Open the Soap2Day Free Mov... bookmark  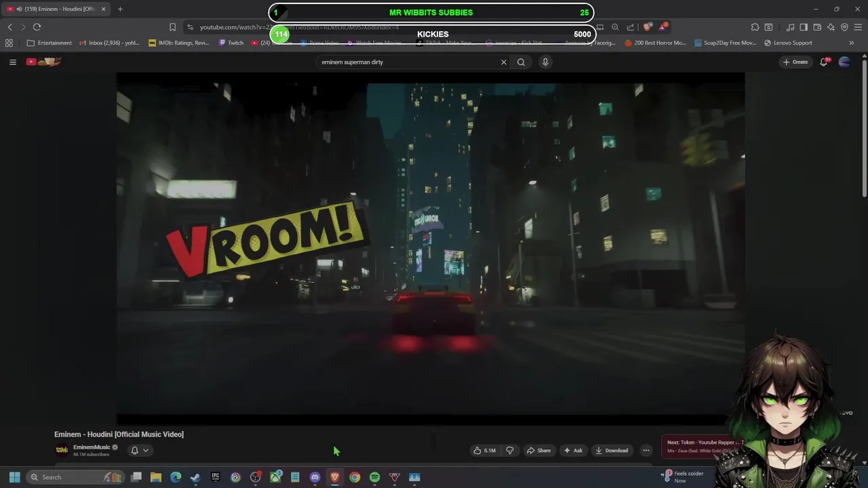[725, 43]
